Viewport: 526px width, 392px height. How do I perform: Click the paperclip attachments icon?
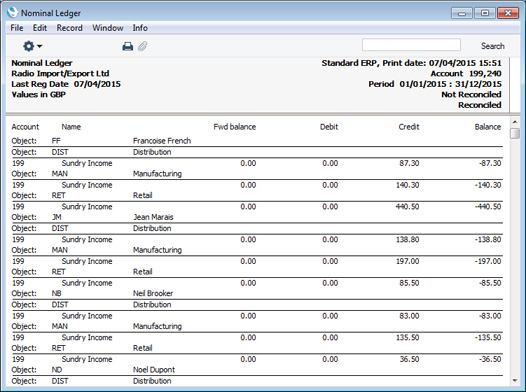[143, 46]
